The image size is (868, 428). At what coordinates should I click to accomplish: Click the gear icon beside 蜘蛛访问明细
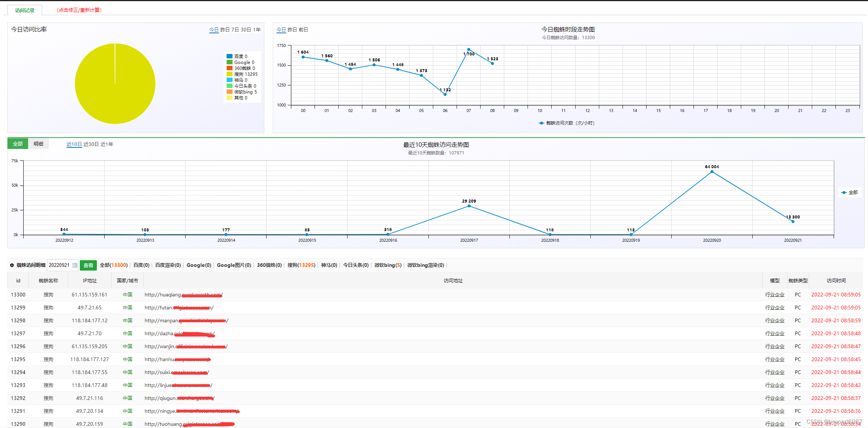[12, 265]
